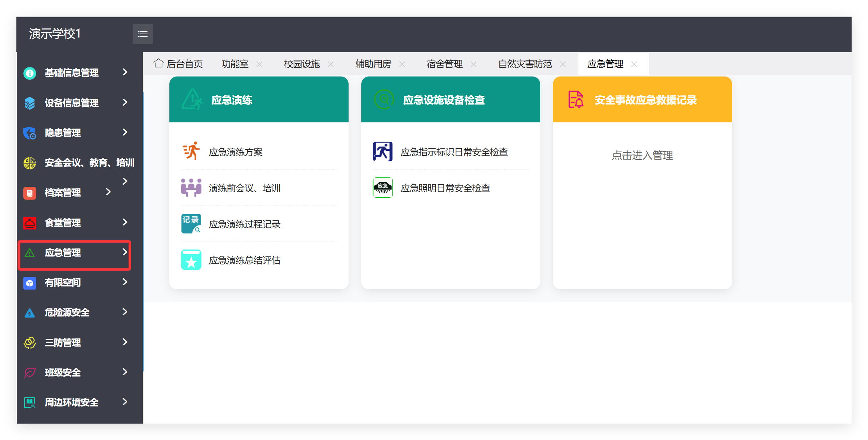Select the 危险源安全 lightning icon

click(x=30, y=312)
